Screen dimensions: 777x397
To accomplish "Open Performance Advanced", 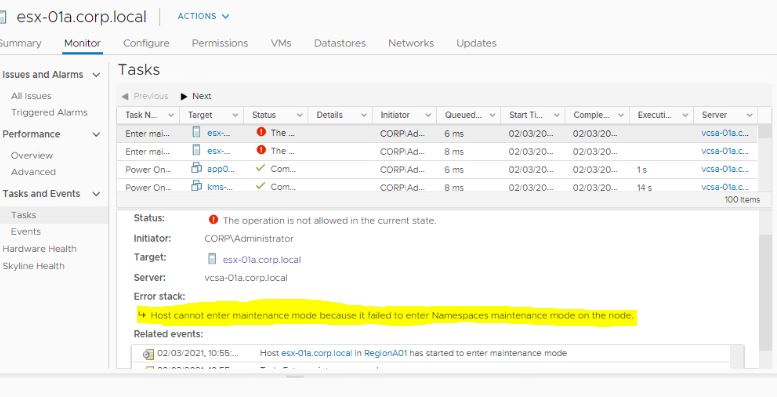I will tap(33, 172).
